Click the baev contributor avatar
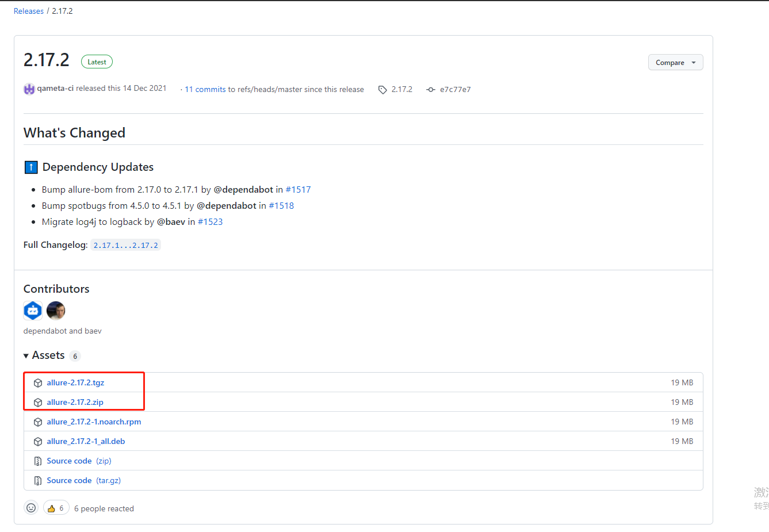The image size is (769, 532). point(56,311)
